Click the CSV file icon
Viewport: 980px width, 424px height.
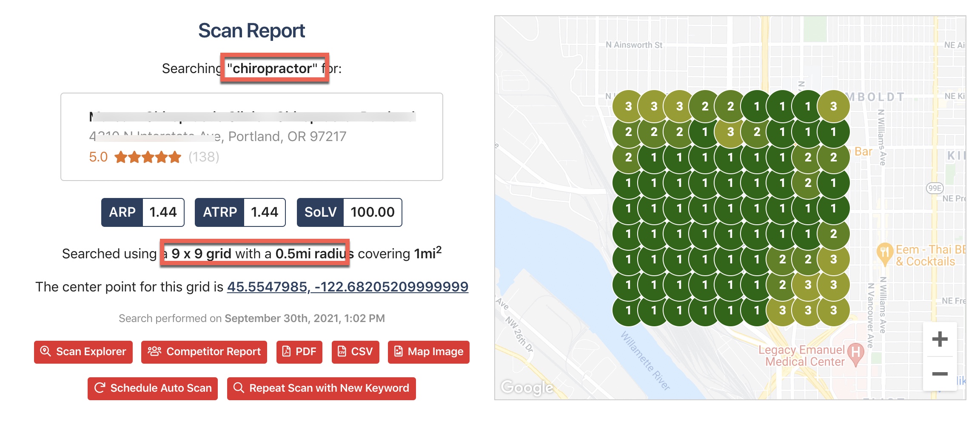[x=342, y=351]
